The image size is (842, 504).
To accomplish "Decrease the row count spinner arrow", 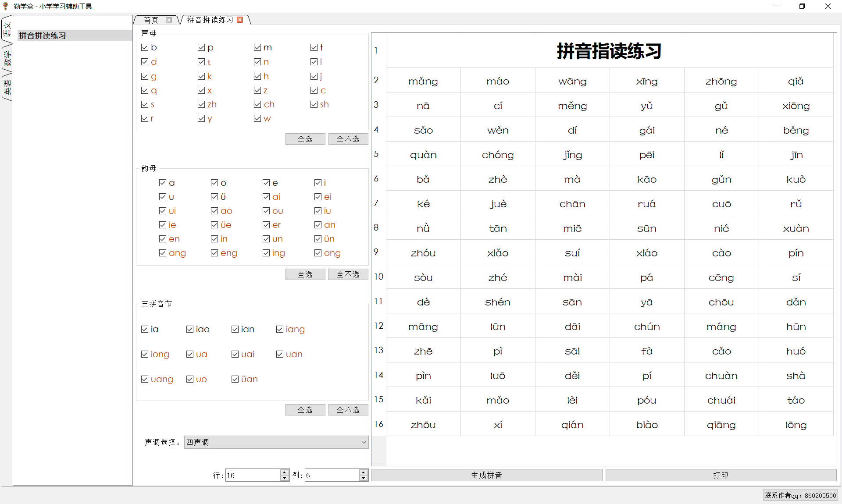I will pos(285,478).
